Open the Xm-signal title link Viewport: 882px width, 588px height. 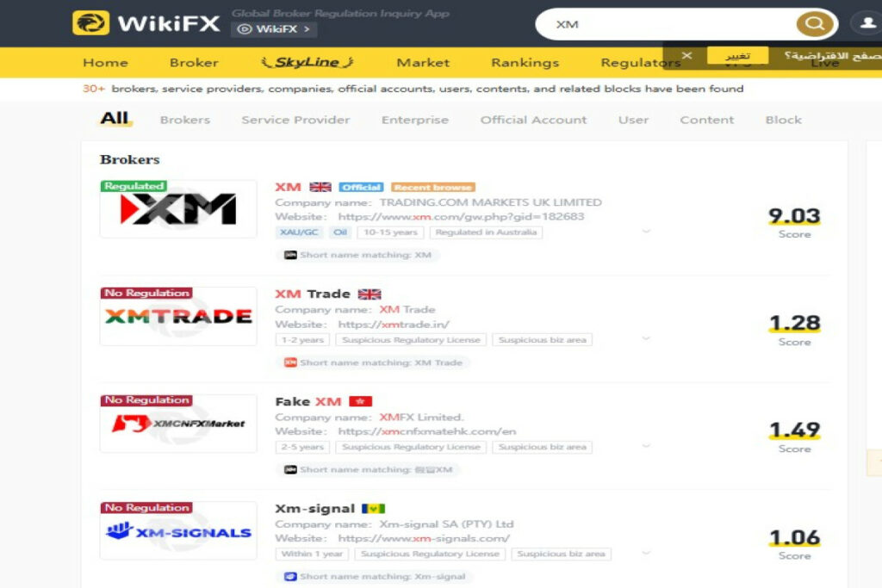(x=315, y=509)
